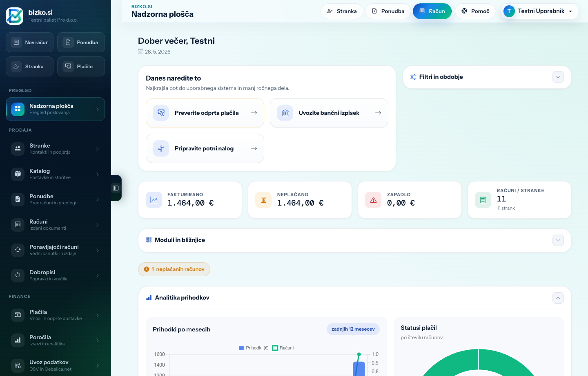Open the Testni Uporabnik account dropdown

coord(539,11)
